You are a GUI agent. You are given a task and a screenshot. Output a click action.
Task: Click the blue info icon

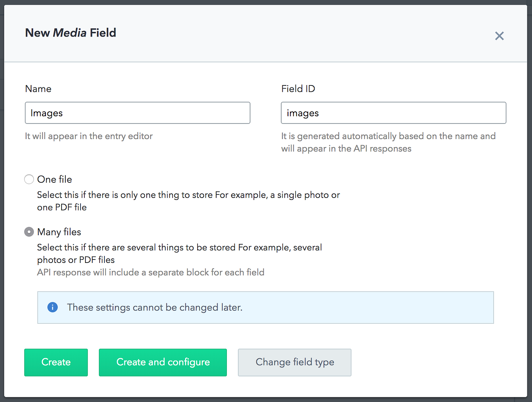(x=52, y=307)
